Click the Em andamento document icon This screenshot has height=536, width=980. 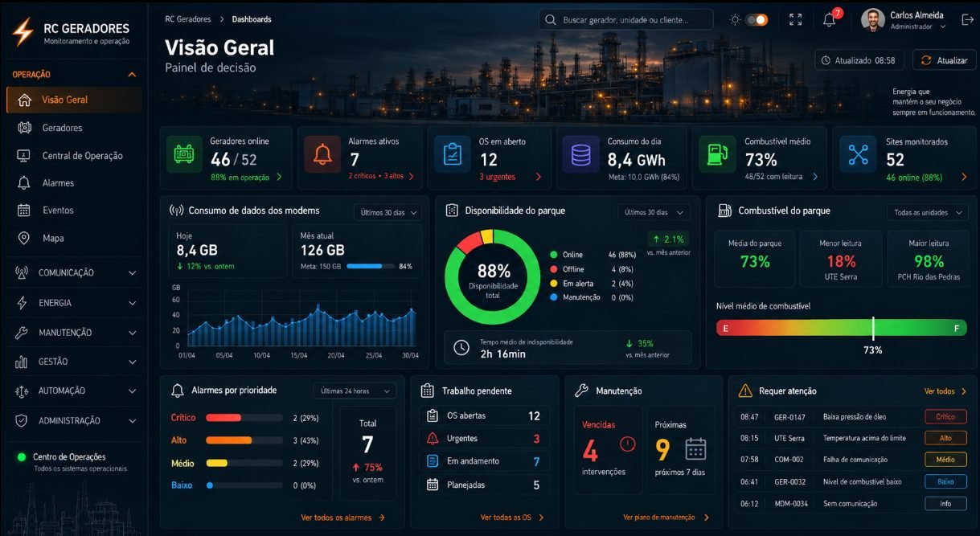tap(433, 461)
